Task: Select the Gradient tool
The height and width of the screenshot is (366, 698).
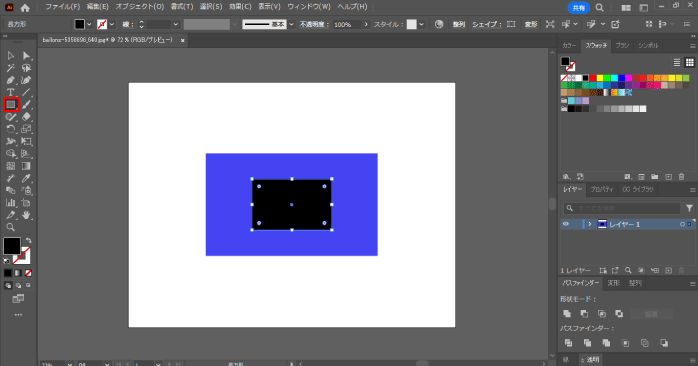Action: [26, 166]
